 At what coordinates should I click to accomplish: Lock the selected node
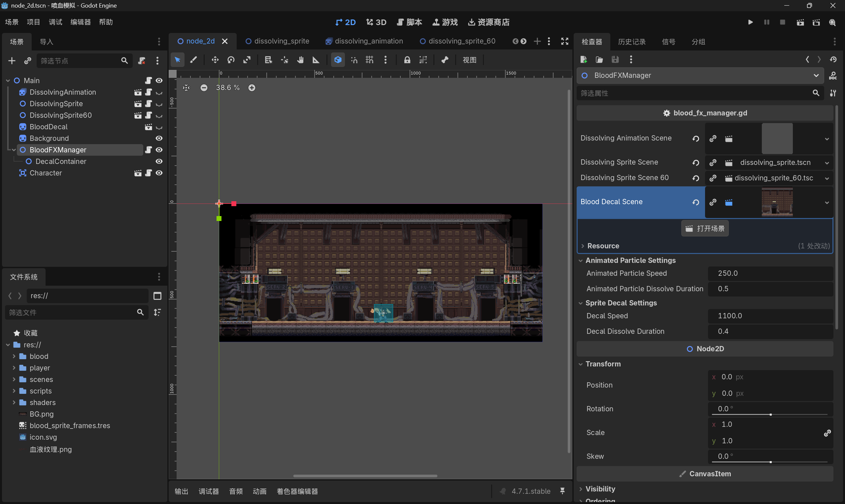pos(407,60)
